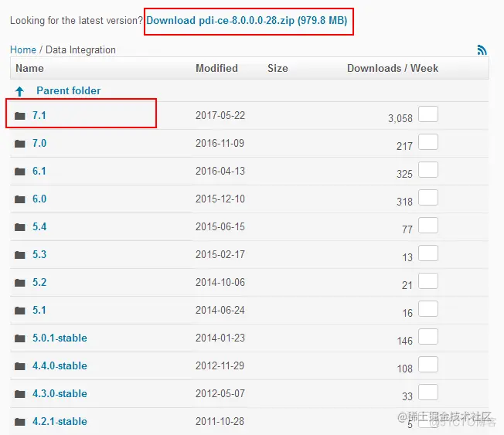Viewport: 504px width, 435px height.
Task: Open the 4.2.1-stable folder link
Action: point(60,422)
